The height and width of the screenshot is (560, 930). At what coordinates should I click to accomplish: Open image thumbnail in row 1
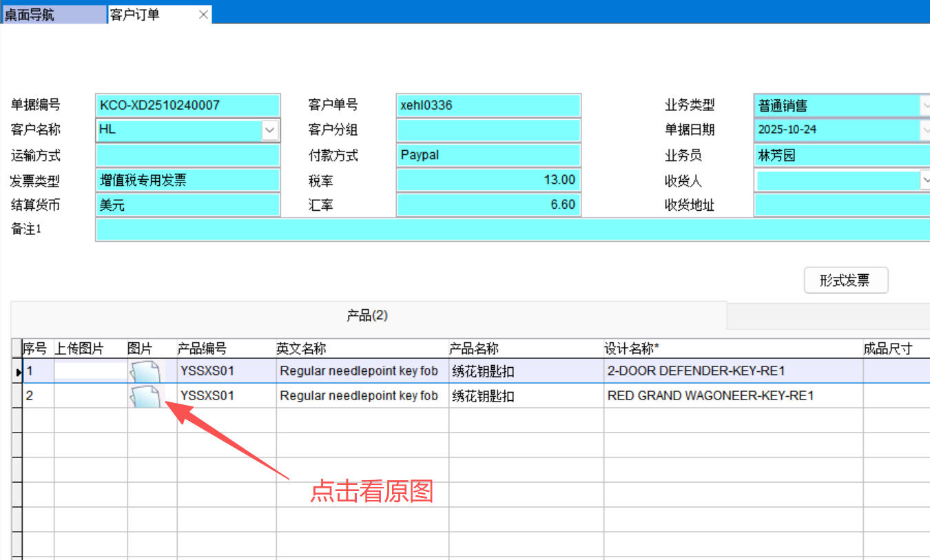click(x=145, y=372)
